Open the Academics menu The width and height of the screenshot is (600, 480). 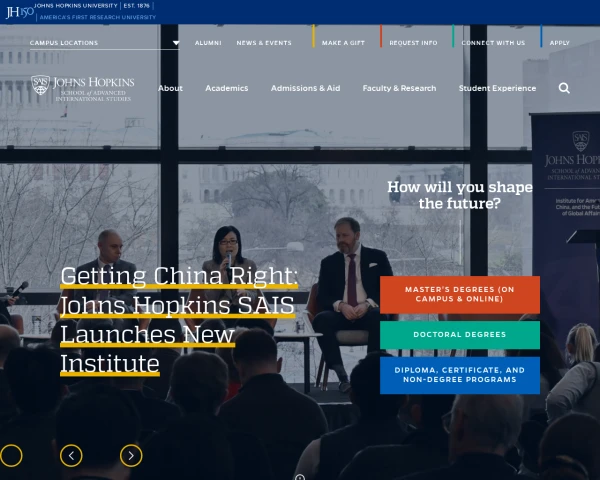click(227, 88)
